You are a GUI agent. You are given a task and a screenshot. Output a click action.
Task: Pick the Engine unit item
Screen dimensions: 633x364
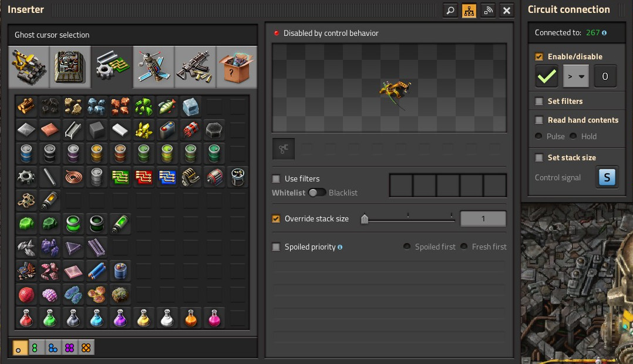point(190,177)
